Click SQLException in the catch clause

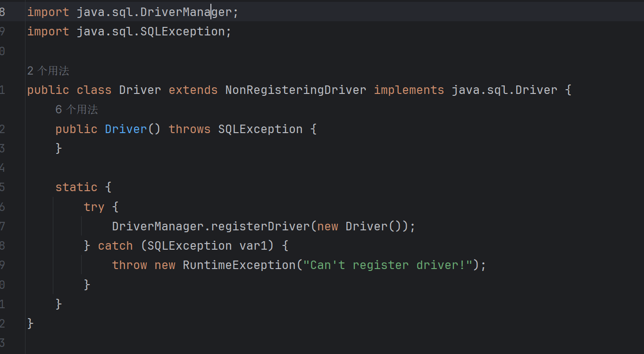(190, 246)
